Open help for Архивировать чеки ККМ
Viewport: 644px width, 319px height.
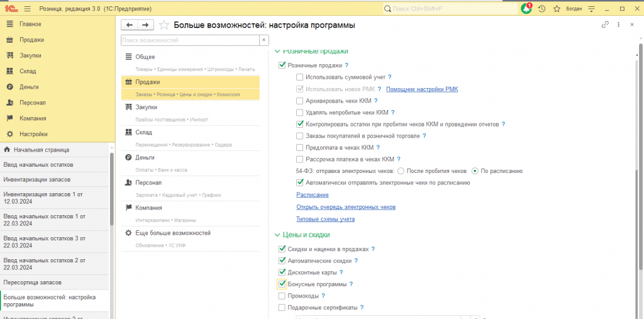point(376,101)
